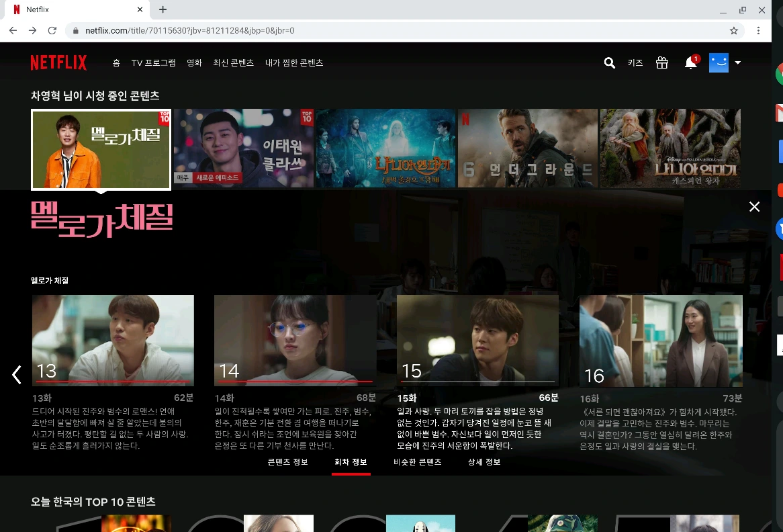Image resolution: width=783 pixels, height=532 pixels.
Task: Play episode 16 thumbnail
Action: tap(661, 341)
